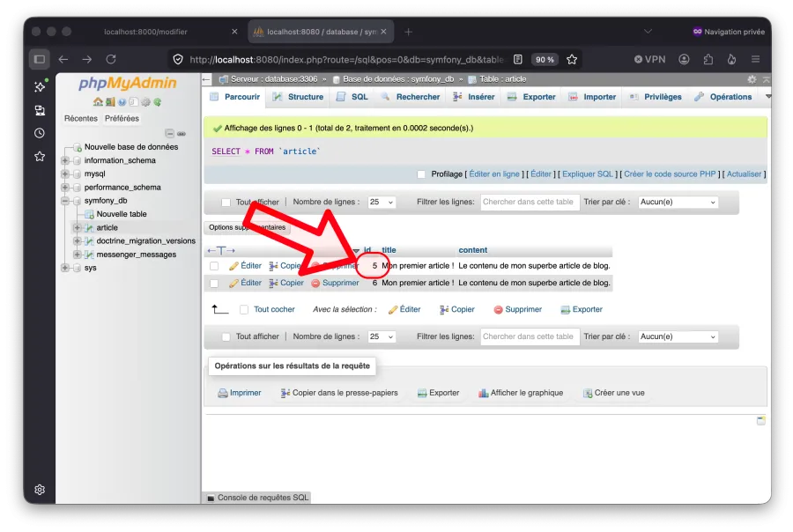Screen dimensions: 793x532
Task: Toggle browser sidebar panel icon
Action: tap(40, 59)
